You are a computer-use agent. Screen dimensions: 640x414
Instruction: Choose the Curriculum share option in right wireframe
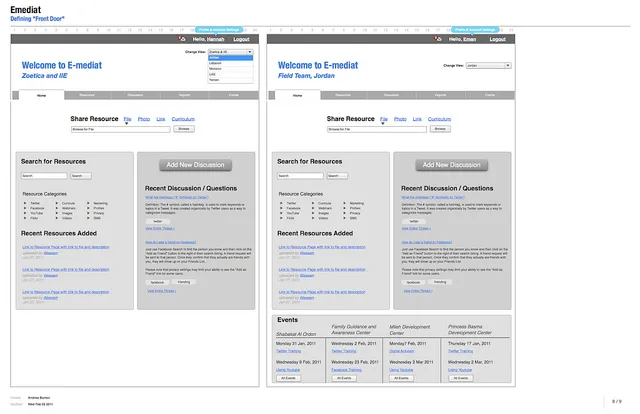coord(441,119)
